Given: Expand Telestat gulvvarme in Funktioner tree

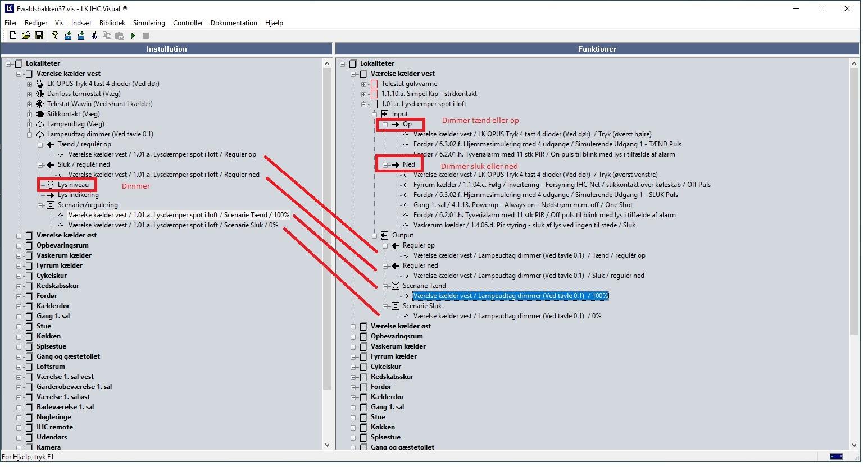Looking at the screenshot, I should coord(364,84).
